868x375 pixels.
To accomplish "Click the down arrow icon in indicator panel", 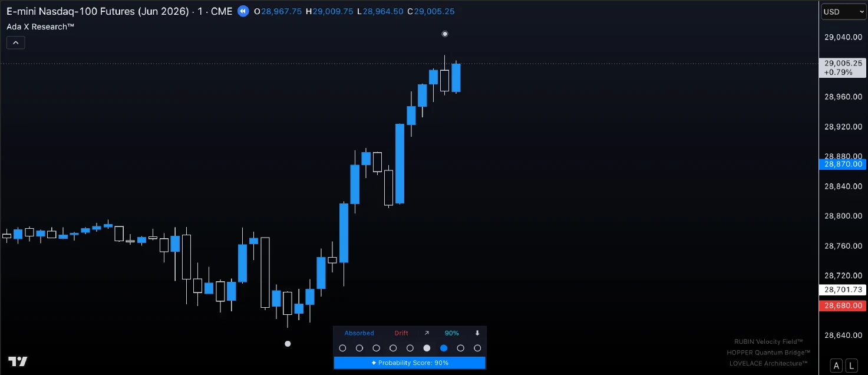I will pos(477,333).
